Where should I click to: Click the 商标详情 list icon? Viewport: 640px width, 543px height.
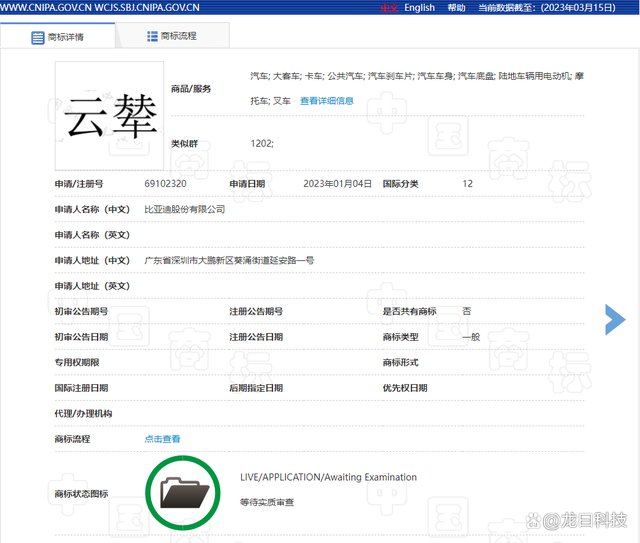(38, 38)
